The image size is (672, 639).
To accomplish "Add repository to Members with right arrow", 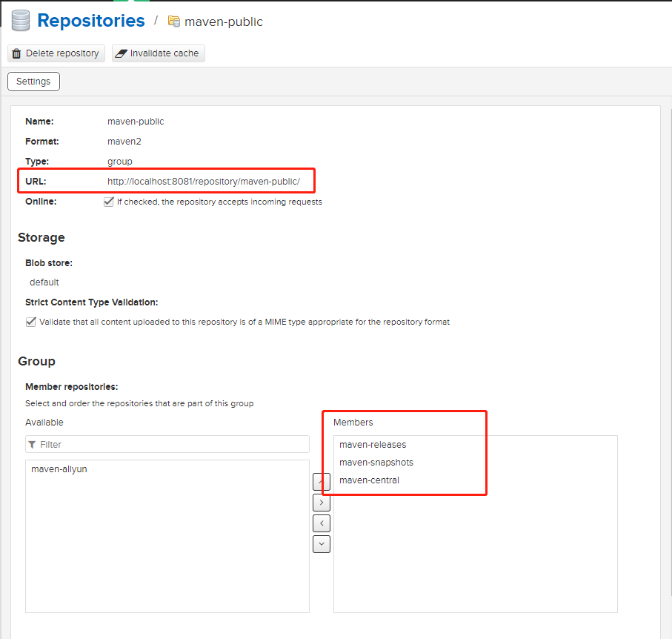I will click(322, 503).
